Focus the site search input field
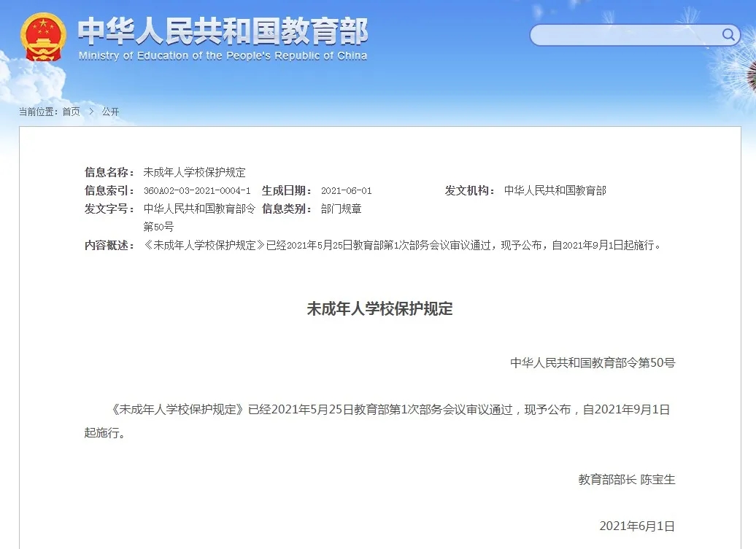This screenshot has width=756, height=549. click(x=635, y=35)
